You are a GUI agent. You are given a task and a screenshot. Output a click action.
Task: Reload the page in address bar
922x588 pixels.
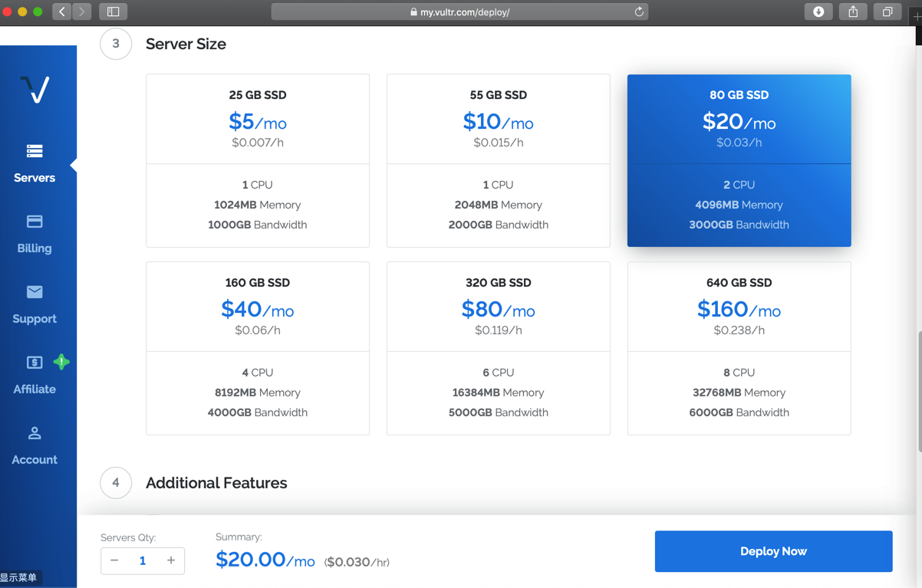click(x=638, y=11)
